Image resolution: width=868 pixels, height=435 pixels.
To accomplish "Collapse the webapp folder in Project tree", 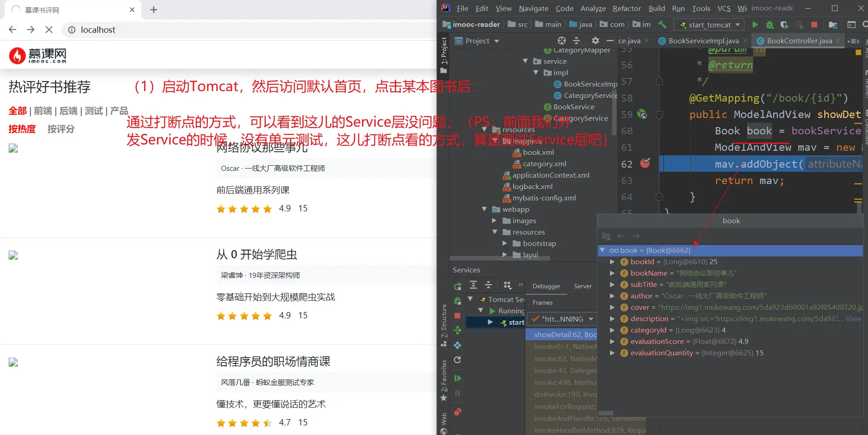I will [484, 209].
